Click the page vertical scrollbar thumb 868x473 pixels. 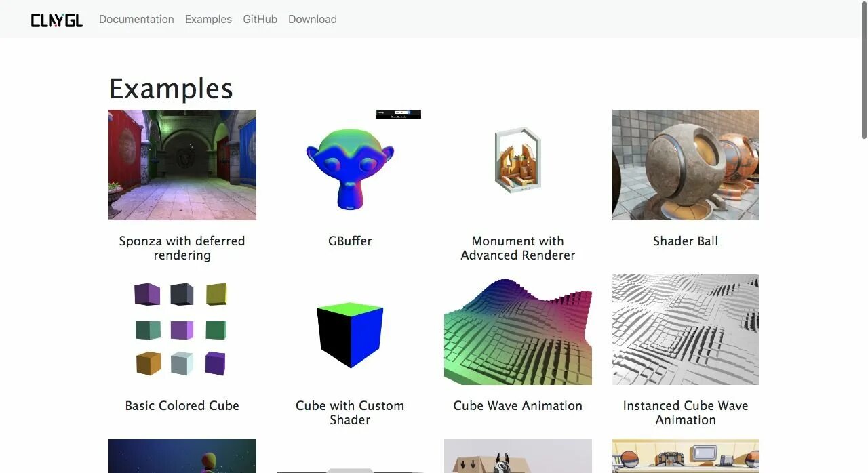(864, 70)
